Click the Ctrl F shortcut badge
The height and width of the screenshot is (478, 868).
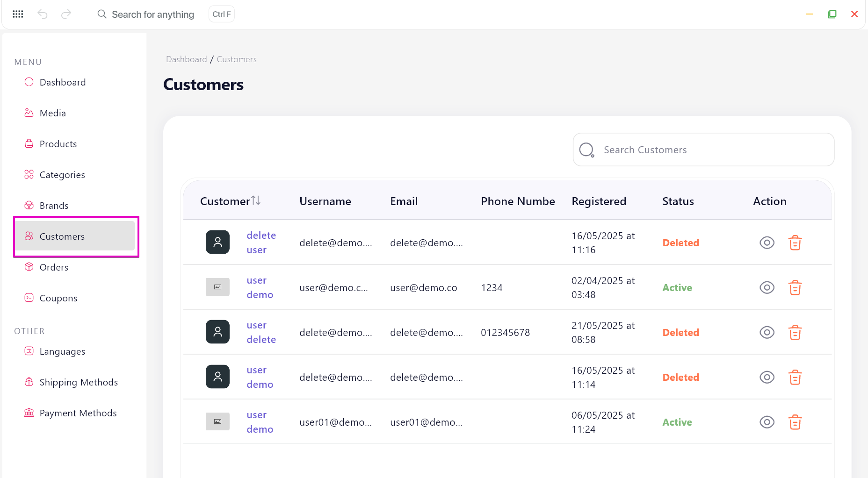pos(222,14)
